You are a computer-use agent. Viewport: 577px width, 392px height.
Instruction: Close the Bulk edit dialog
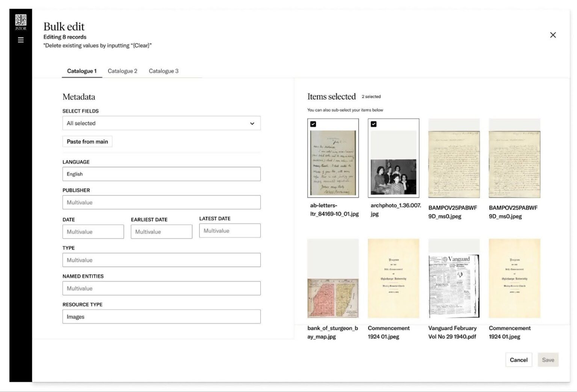click(553, 35)
